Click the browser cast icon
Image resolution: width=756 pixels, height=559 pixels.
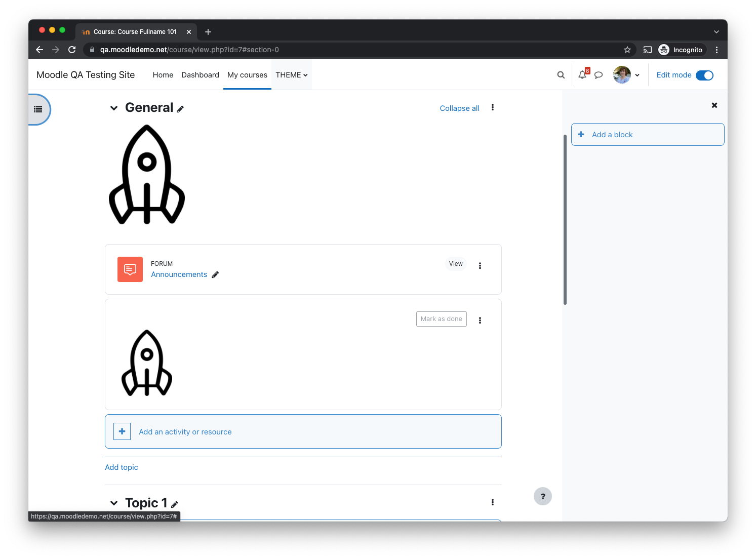point(648,50)
